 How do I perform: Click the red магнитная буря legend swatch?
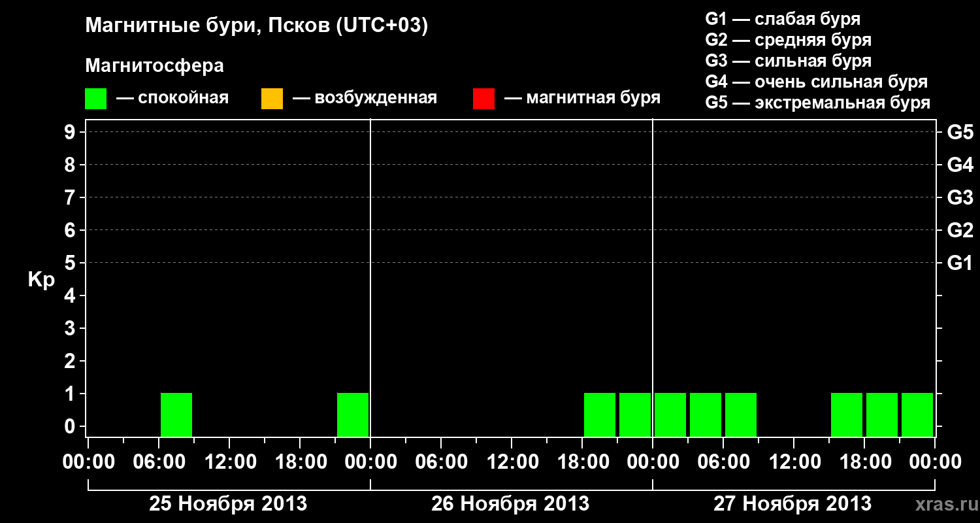click(483, 98)
